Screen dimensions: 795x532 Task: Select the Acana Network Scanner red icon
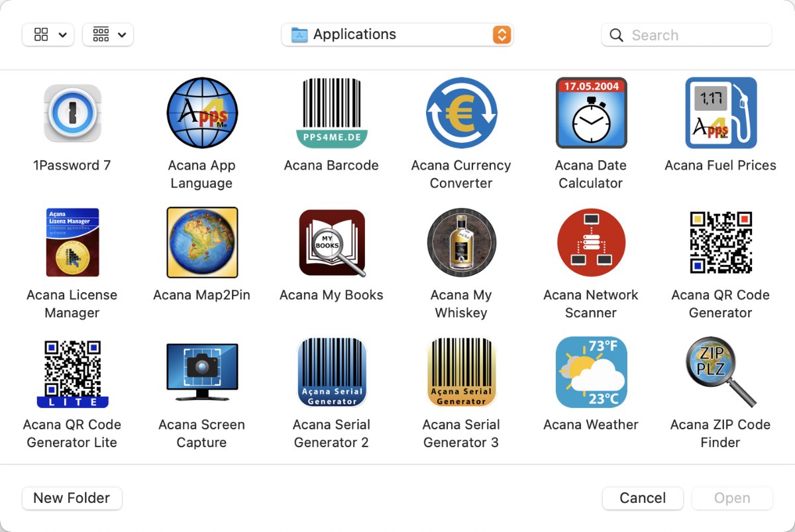pyautogui.click(x=591, y=242)
